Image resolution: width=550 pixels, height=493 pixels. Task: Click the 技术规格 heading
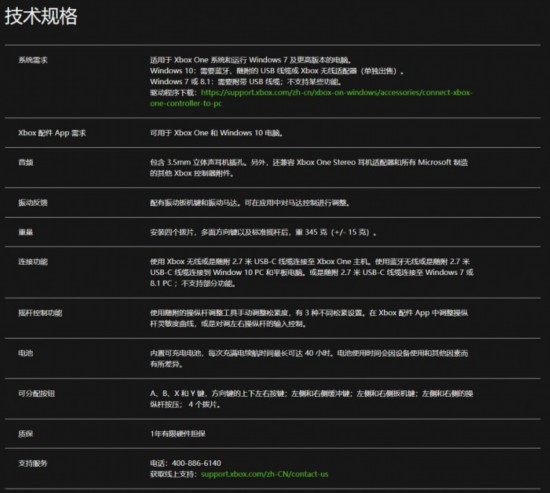(x=41, y=16)
